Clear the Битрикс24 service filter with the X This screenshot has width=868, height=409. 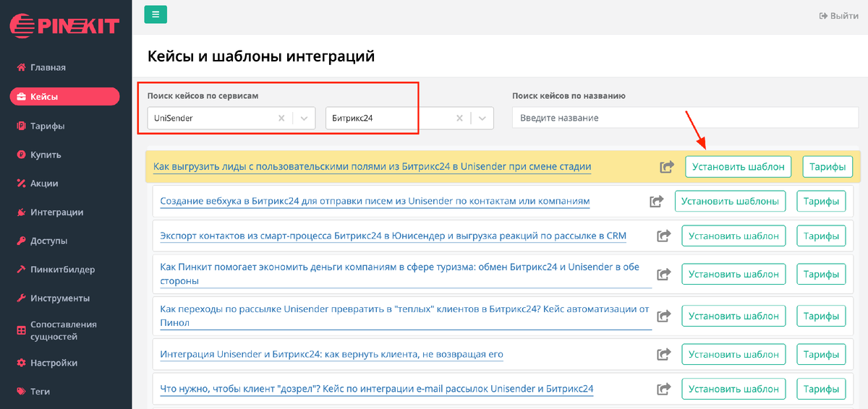[x=459, y=118]
